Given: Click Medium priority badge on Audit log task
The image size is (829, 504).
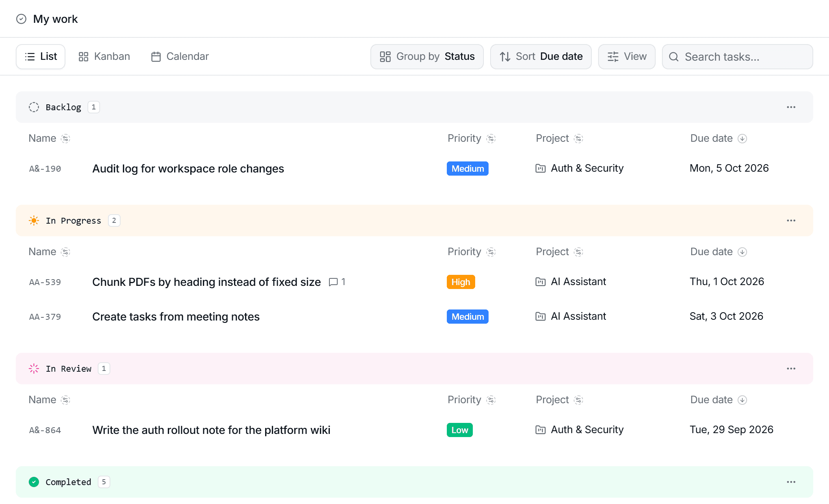Looking at the screenshot, I should (x=468, y=169).
